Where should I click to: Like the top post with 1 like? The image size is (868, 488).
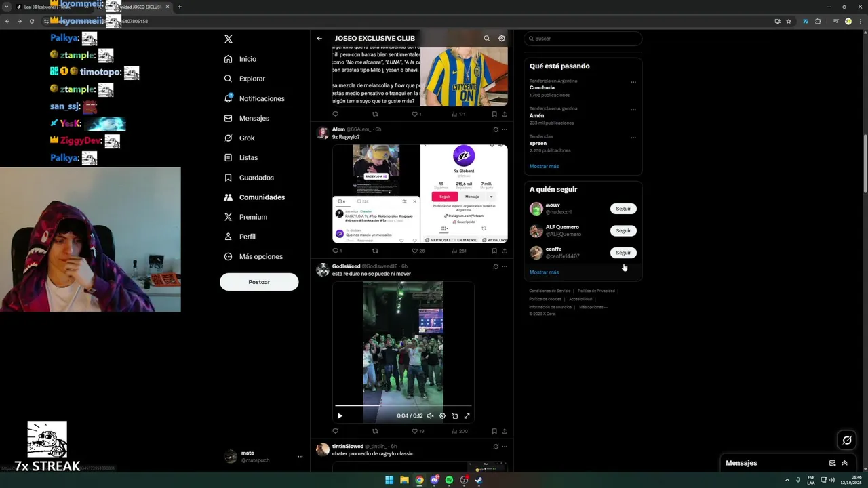416,114
